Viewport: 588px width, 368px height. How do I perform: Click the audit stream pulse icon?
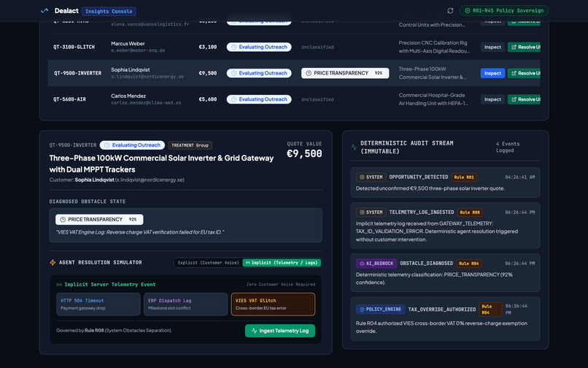354,147
